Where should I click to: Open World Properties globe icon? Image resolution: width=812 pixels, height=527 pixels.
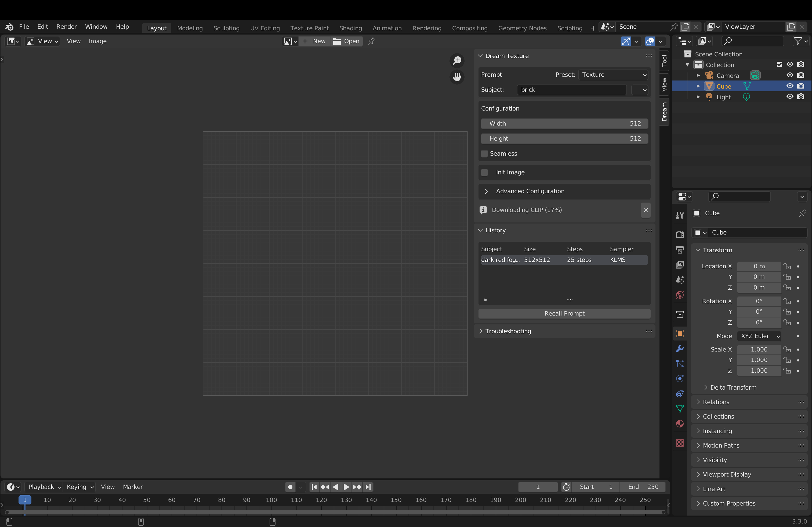point(679,295)
